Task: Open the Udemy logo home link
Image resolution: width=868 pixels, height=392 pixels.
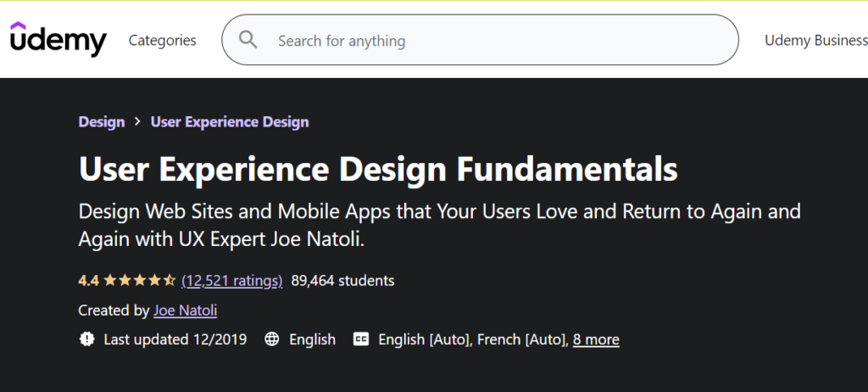Action: click(x=58, y=39)
